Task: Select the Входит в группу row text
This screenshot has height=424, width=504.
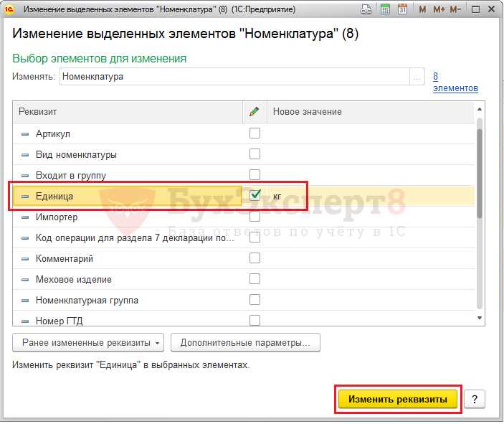Action: [71, 175]
